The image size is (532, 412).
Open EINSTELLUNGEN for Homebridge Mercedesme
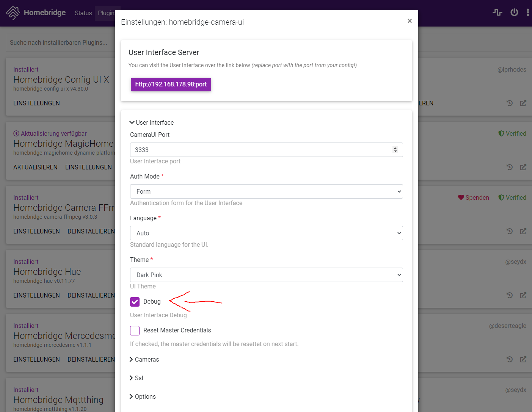pos(36,359)
